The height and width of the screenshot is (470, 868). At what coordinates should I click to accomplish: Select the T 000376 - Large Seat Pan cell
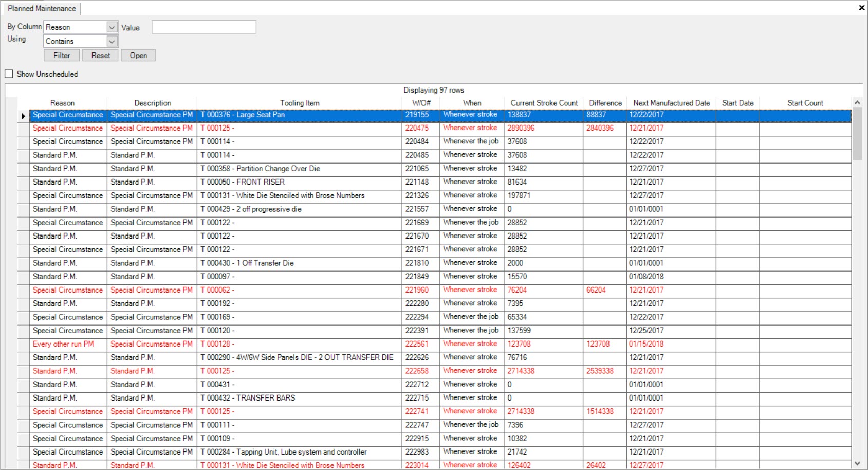coord(300,115)
